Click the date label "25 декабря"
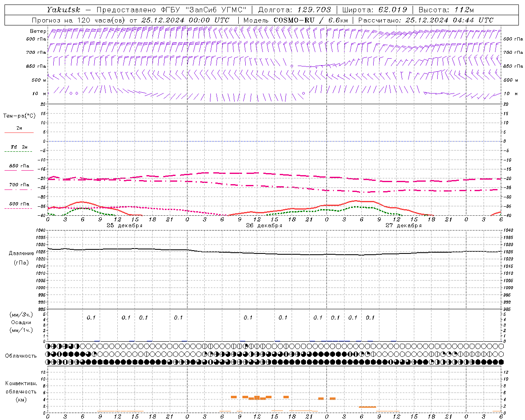Screen dimensions: 525x420 pyautogui.click(x=124, y=226)
